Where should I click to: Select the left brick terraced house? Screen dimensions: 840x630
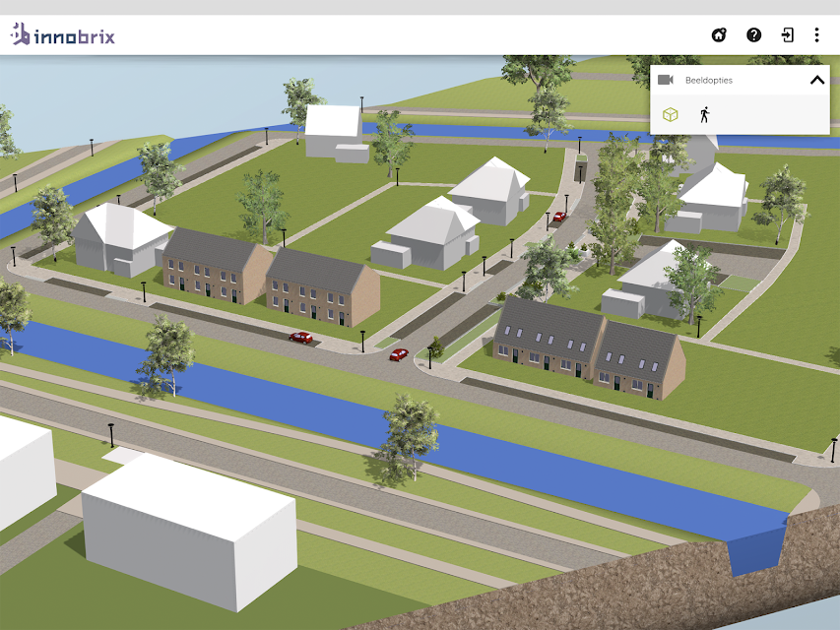tap(217, 267)
